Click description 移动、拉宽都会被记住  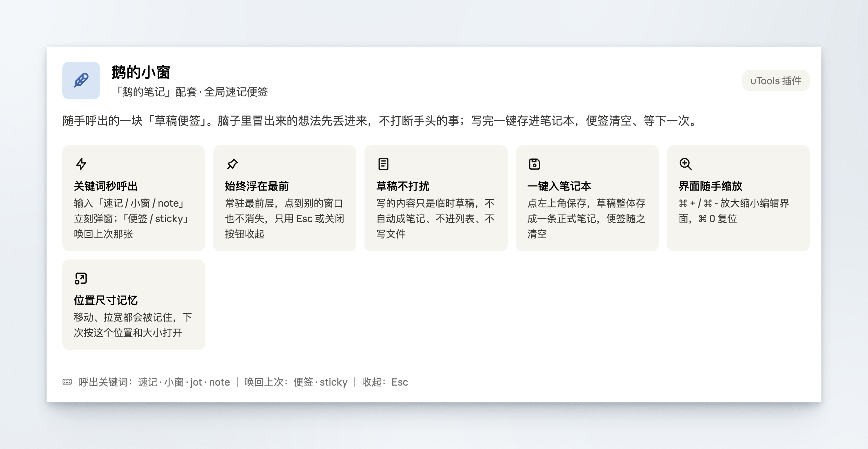tap(133, 325)
